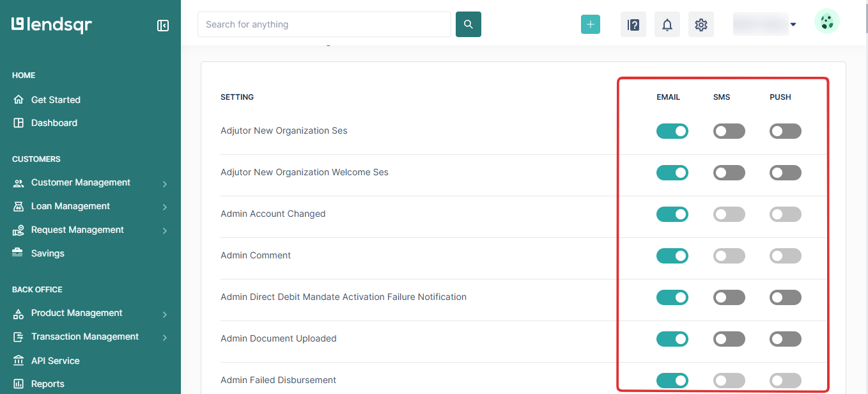Click the search magnifier button
The height and width of the screenshot is (394, 868).
[x=469, y=24]
